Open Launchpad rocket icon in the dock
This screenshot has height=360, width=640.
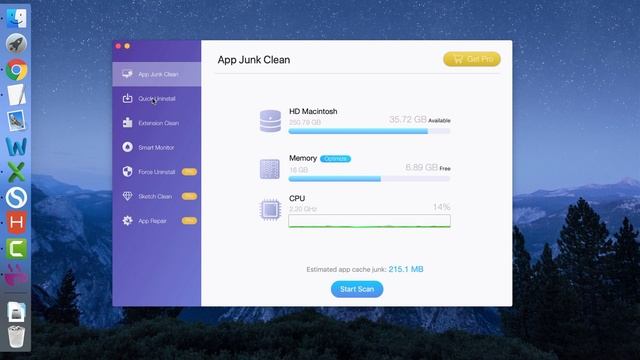[x=16, y=44]
